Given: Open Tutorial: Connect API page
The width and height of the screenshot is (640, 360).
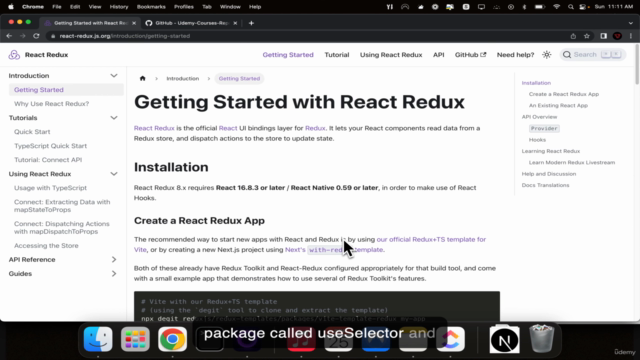Looking at the screenshot, I should [48, 160].
